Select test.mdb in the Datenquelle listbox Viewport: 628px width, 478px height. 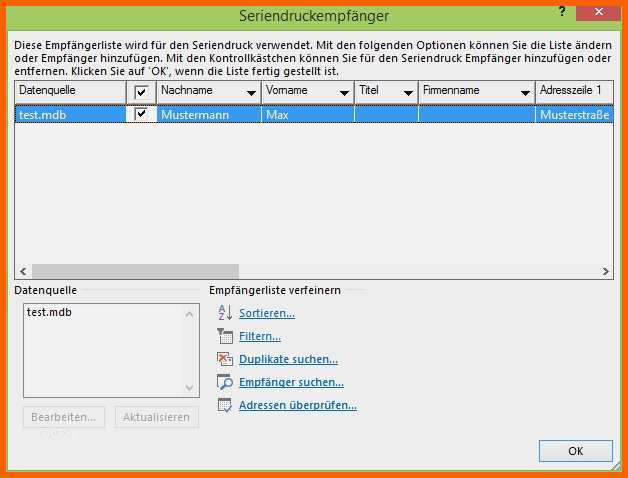(x=49, y=312)
